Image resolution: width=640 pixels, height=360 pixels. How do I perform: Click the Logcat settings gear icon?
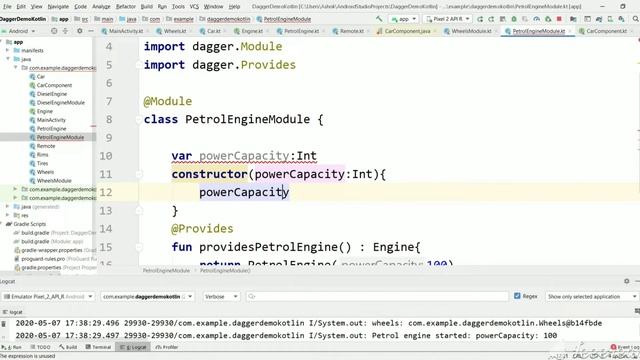[627, 281]
